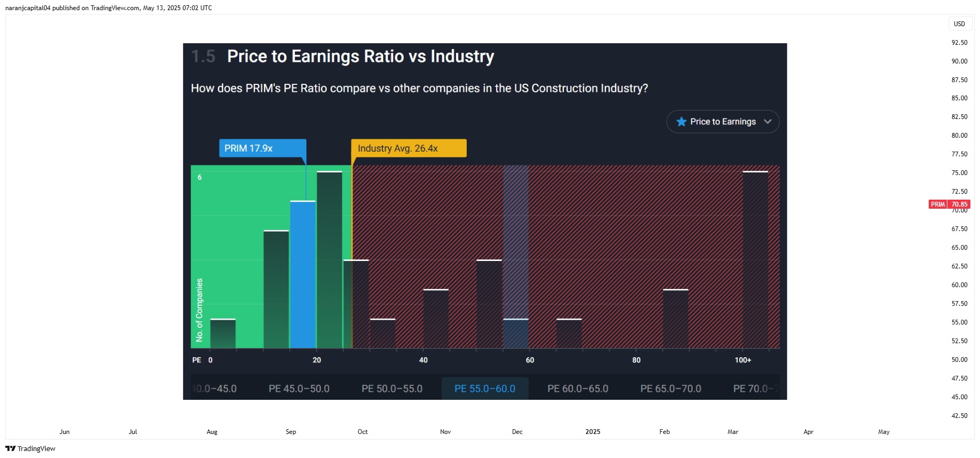
Task: Click the 60.00 price scale label
Action: click(959, 285)
